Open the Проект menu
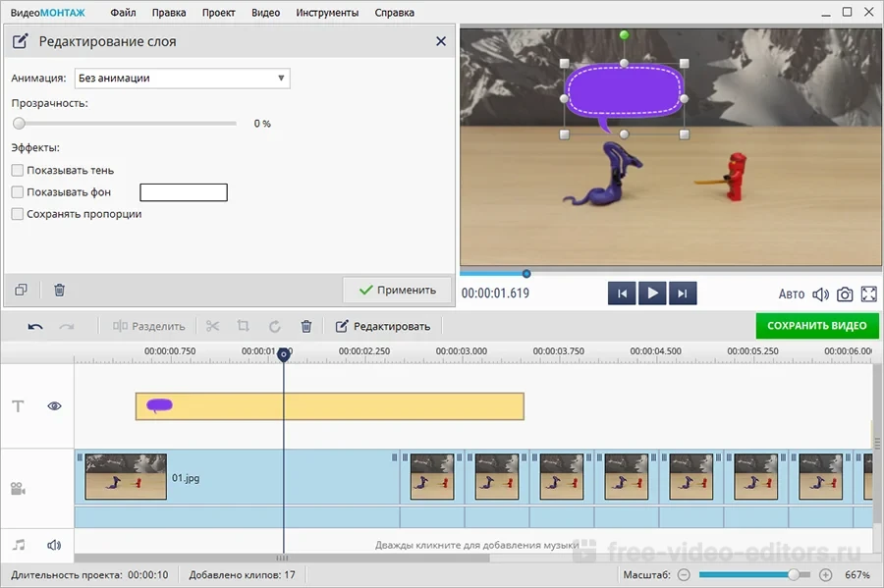Screen dimensions: 884x588 (x=218, y=13)
